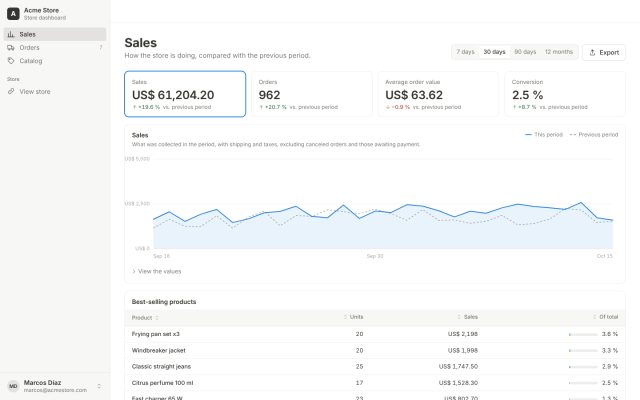Select the Orders metric card
Image resolution: width=640 pixels, height=400 pixels.
311,94
